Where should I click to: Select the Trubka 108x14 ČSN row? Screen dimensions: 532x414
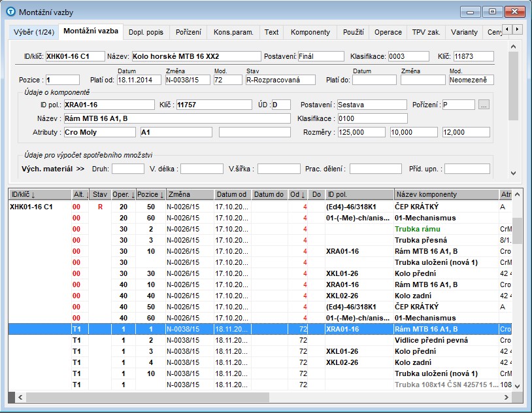260,385
